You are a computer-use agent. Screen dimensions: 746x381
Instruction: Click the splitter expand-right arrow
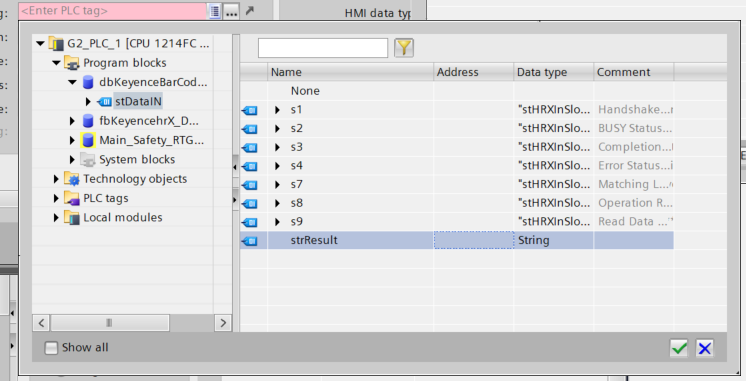tap(235, 200)
